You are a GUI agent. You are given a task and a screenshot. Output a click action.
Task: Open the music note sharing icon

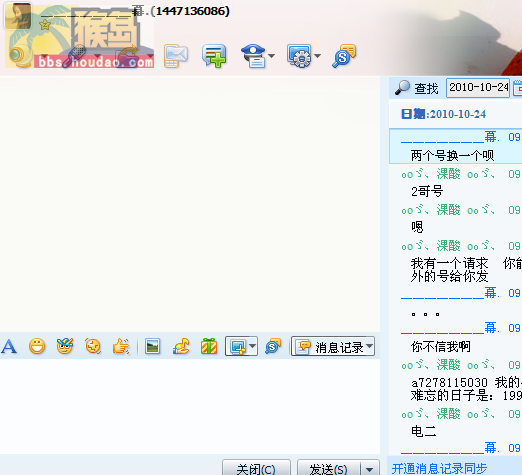tap(181, 346)
